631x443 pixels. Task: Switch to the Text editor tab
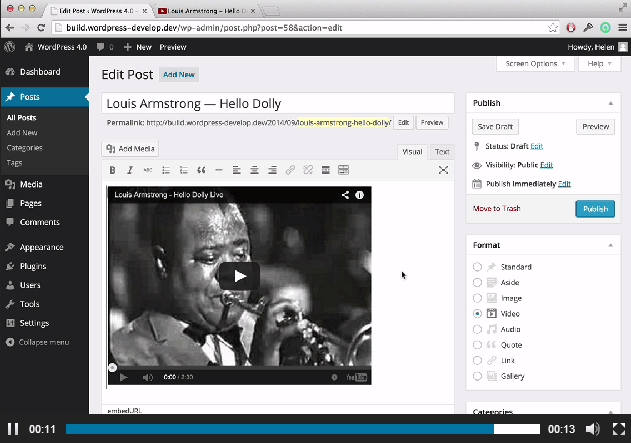tap(442, 152)
